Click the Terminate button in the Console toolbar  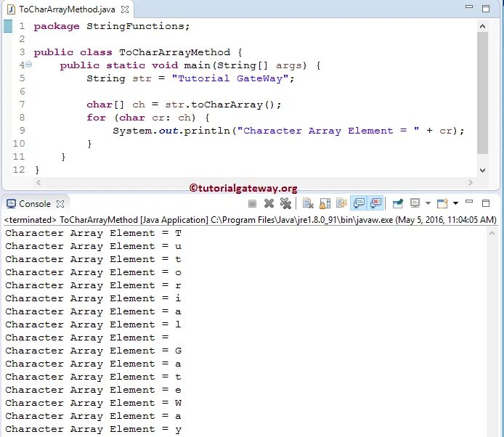tap(252, 203)
